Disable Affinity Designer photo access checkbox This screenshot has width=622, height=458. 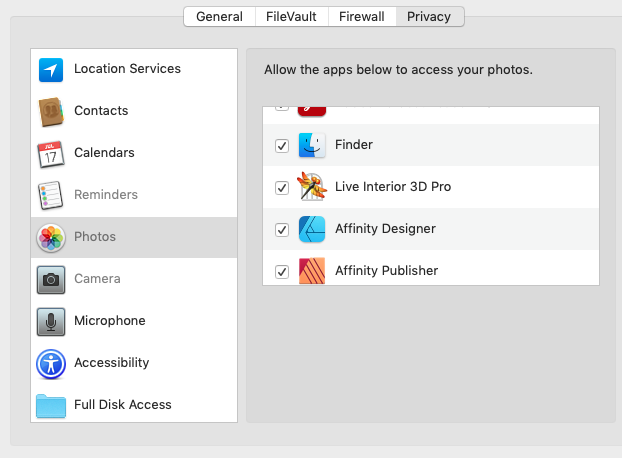(282, 230)
